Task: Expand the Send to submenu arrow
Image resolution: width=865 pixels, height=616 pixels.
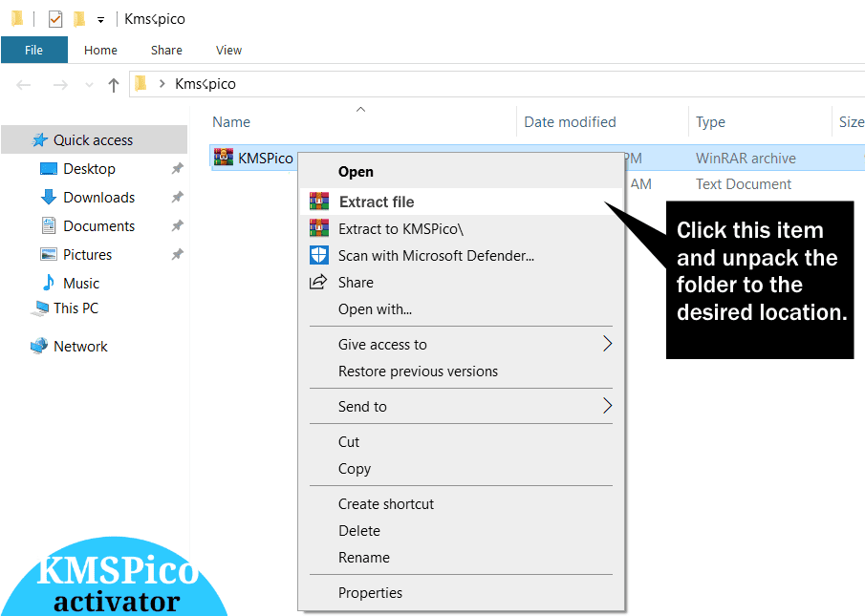Action: click(x=607, y=406)
